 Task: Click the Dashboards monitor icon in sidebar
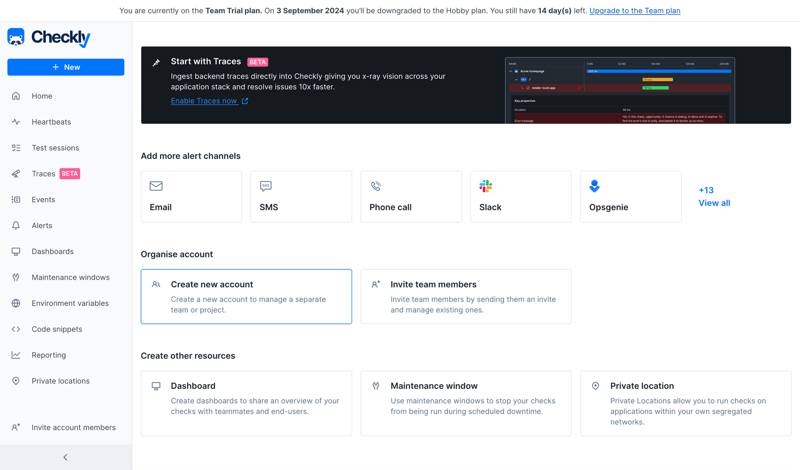[x=16, y=252]
